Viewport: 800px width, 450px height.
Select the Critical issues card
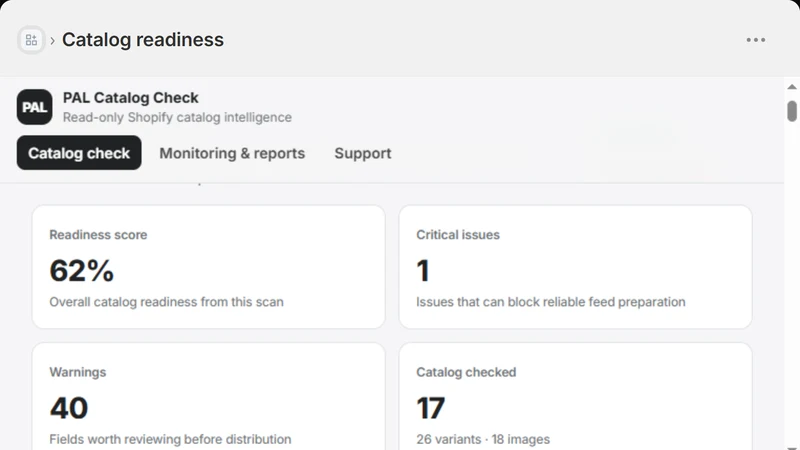click(x=576, y=267)
